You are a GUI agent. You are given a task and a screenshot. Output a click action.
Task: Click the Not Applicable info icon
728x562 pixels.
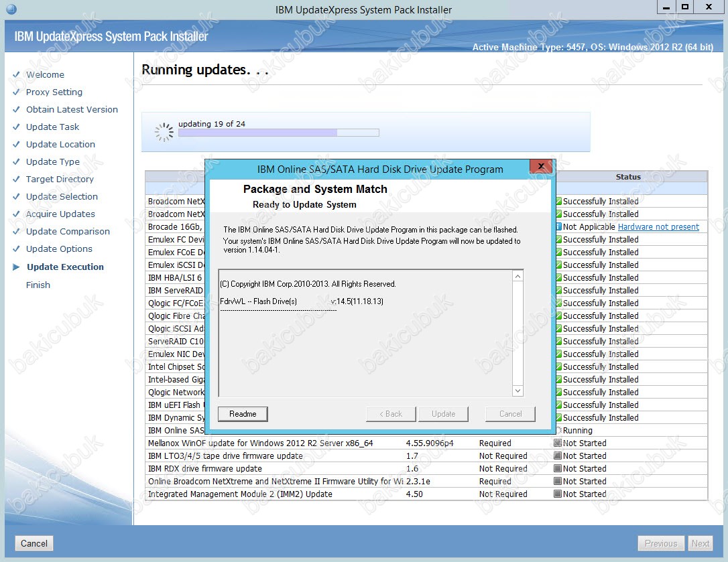click(x=558, y=227)
